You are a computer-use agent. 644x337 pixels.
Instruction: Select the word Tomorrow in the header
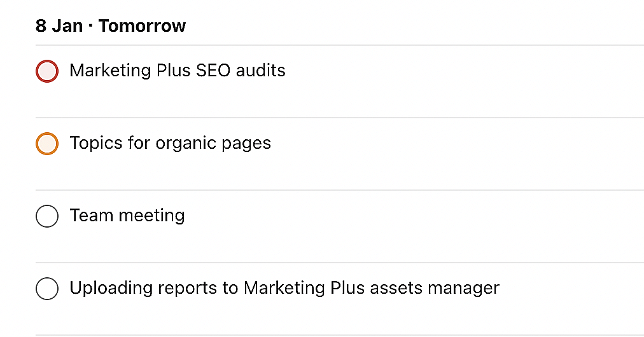pos(142,26)
